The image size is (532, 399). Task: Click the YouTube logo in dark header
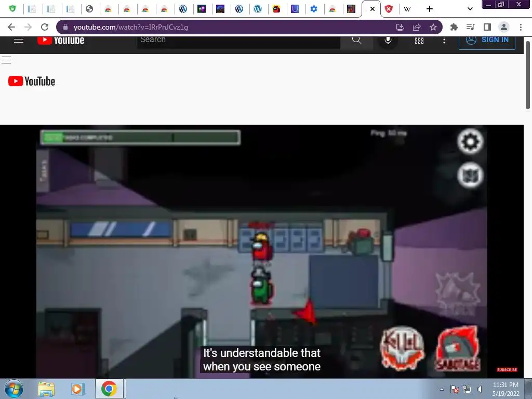click(61, 40)
